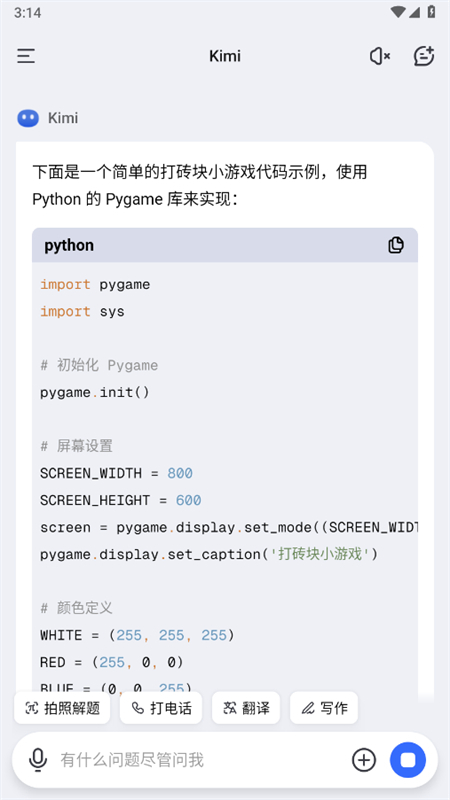
Task: Tap the 'WHITE = (255, 255, 255)' line
Action: point(137,635)
